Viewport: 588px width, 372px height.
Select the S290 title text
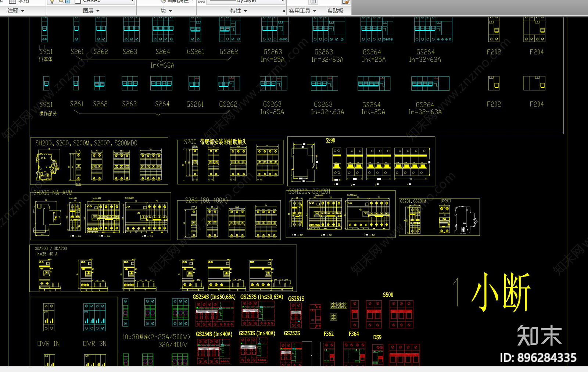[x=330, y=140]
